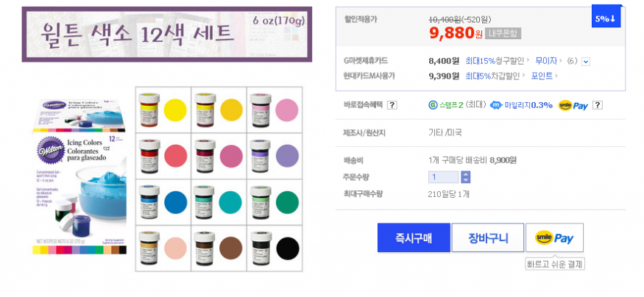Viewport: 644px width, 297px height.
Task: Click the 최대5%차감할인 discount link
Action: pos(493,76)
